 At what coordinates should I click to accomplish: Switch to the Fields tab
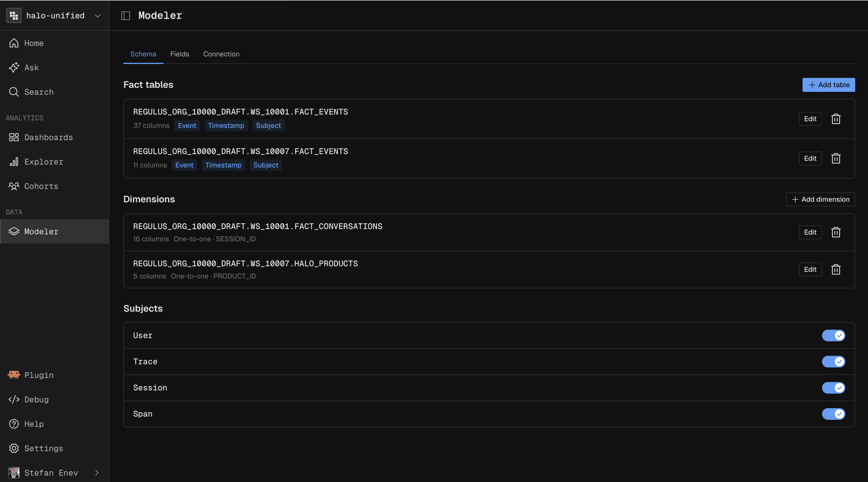179,54
